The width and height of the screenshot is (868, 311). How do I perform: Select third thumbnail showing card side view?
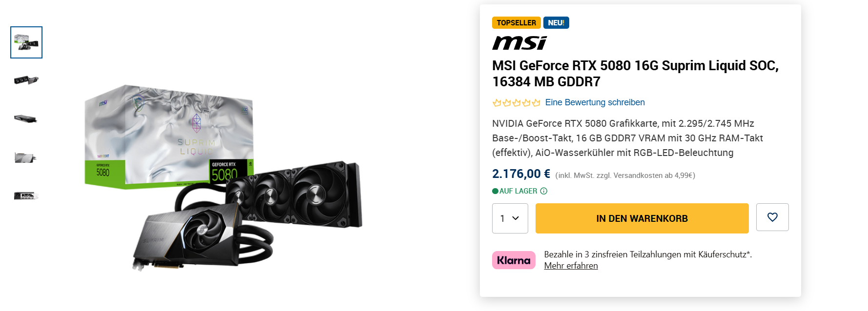click(26, 118)
